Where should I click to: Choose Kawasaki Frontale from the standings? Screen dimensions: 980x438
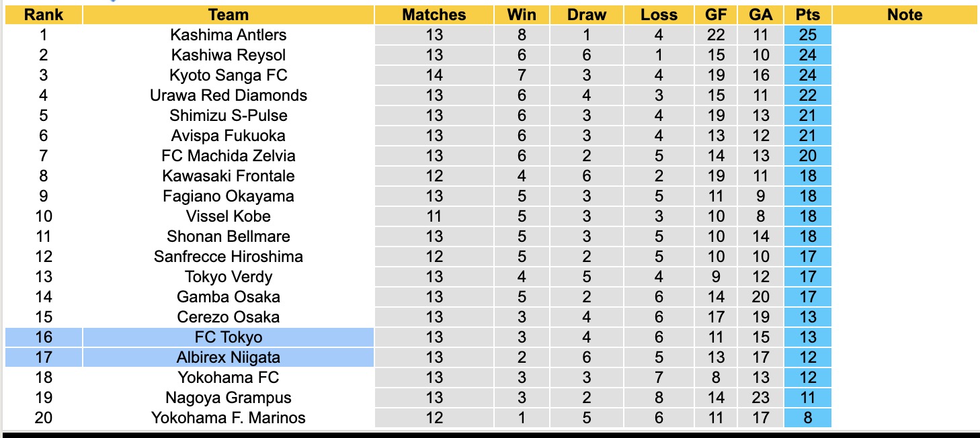(x=229, y=176)
